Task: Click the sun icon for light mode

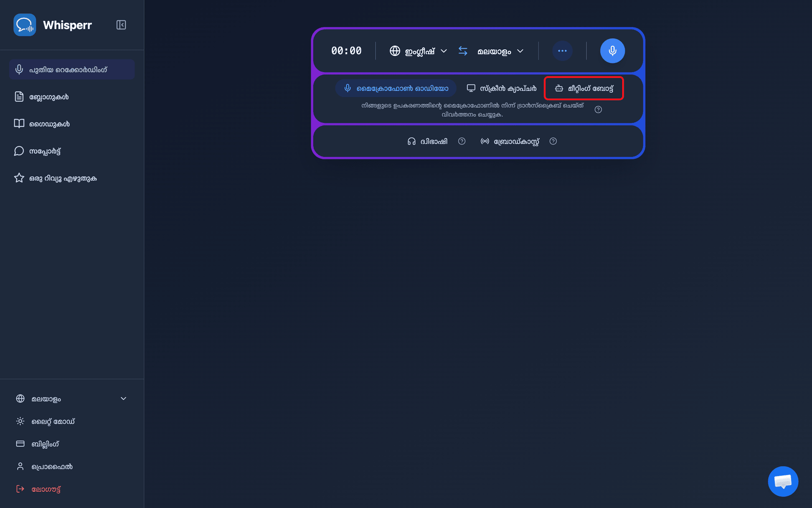Action: (20, 421)
